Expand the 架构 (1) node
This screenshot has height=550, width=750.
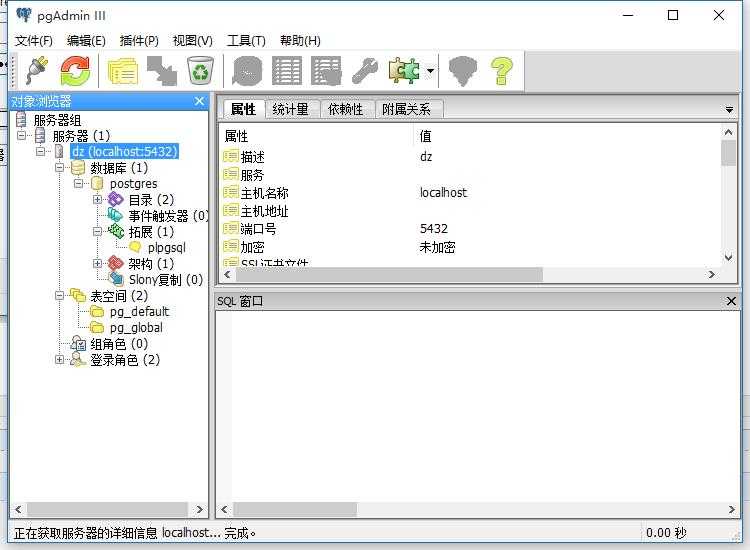(98, 264)
